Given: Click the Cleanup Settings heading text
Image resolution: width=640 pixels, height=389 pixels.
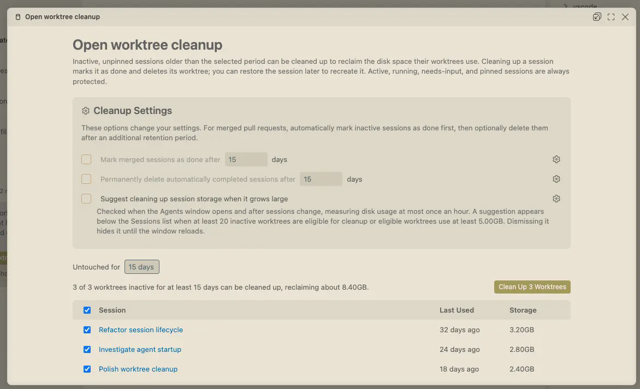Looking at the screenshot, I should [133, 111].
